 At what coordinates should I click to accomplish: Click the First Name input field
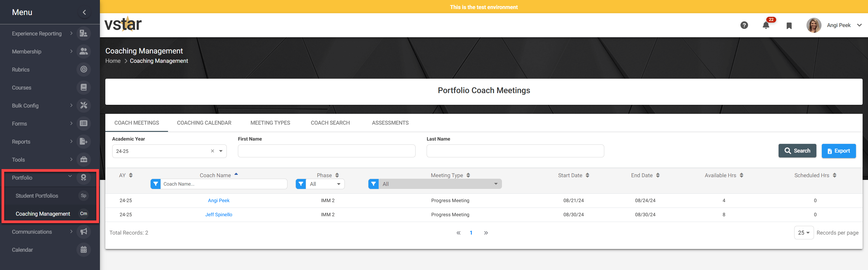click(x=326, y=151)
